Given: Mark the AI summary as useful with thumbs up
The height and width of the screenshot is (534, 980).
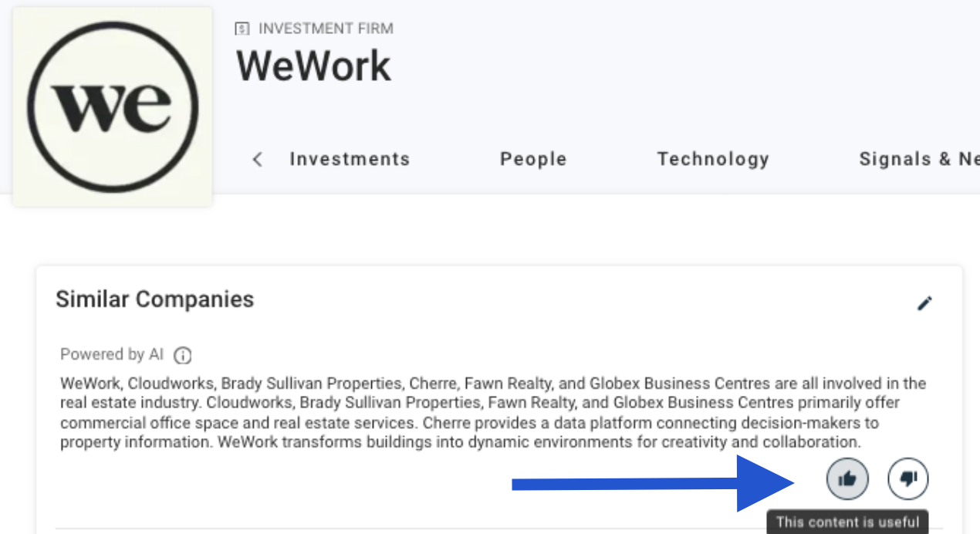Looking at the screenshot, I should coord(847,479).
